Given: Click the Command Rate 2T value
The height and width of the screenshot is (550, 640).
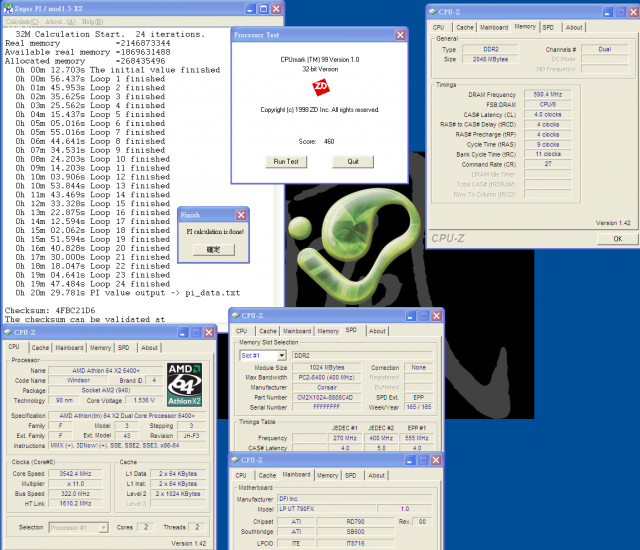Looking at the screenshot, I should click(547, 164).
